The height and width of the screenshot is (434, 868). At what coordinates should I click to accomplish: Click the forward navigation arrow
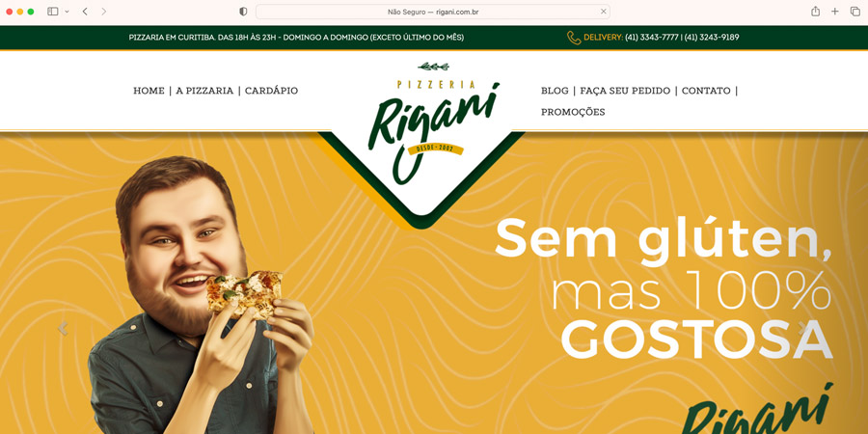(103, 12)
